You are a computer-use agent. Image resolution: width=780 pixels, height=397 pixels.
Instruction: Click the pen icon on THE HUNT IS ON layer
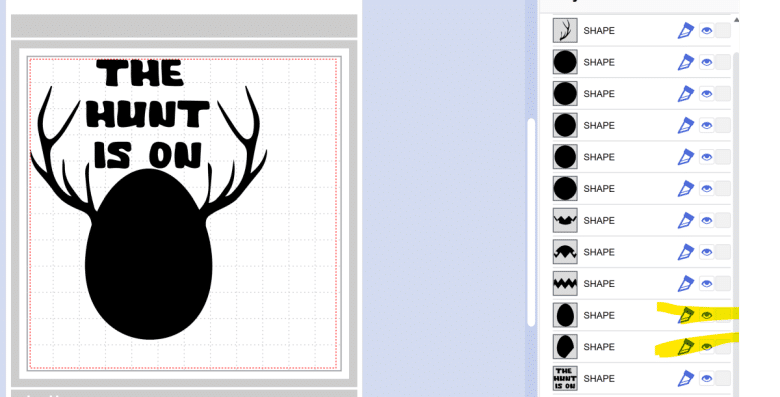click(685, 379)
